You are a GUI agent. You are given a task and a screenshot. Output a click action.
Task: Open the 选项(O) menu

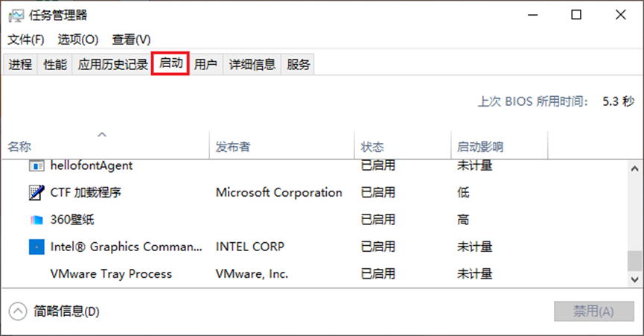[78, 39]
